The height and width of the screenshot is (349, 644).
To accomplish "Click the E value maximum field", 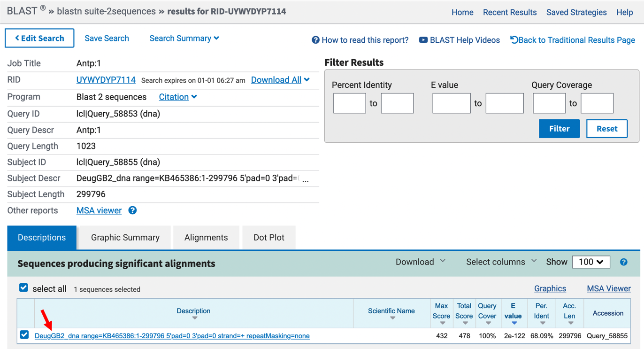I will [505, 103].
